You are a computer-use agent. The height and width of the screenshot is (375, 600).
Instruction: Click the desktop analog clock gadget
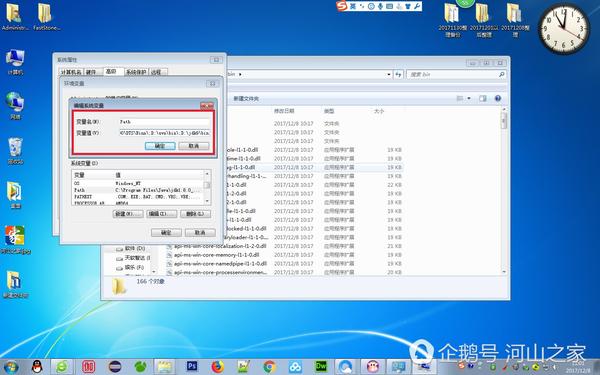point(564,29)
